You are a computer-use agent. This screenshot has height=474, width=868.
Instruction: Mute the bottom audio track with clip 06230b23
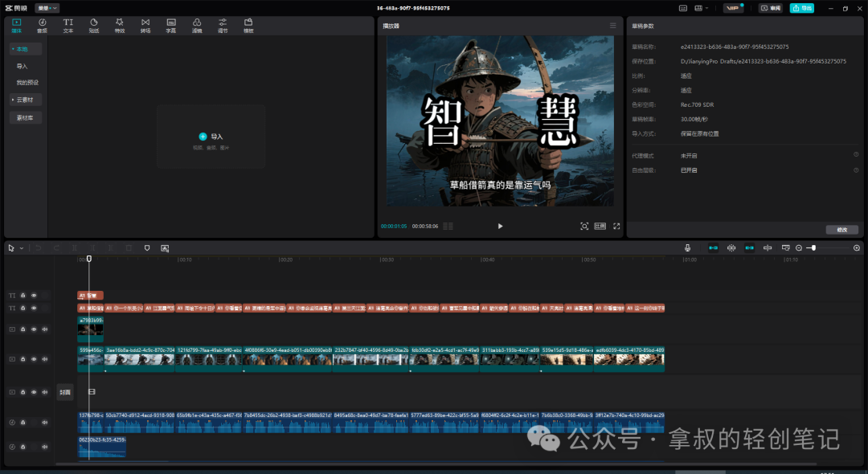[45, 447]
